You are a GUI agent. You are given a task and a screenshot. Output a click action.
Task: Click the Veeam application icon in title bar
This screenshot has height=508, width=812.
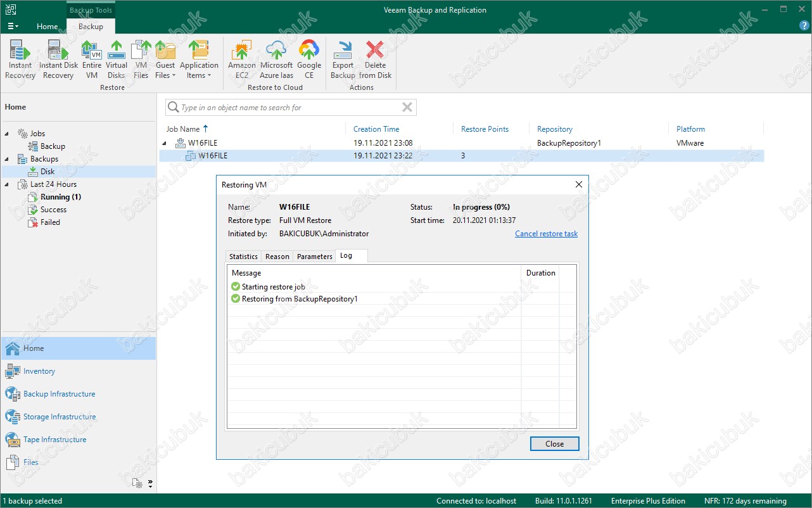click(11, 10)
